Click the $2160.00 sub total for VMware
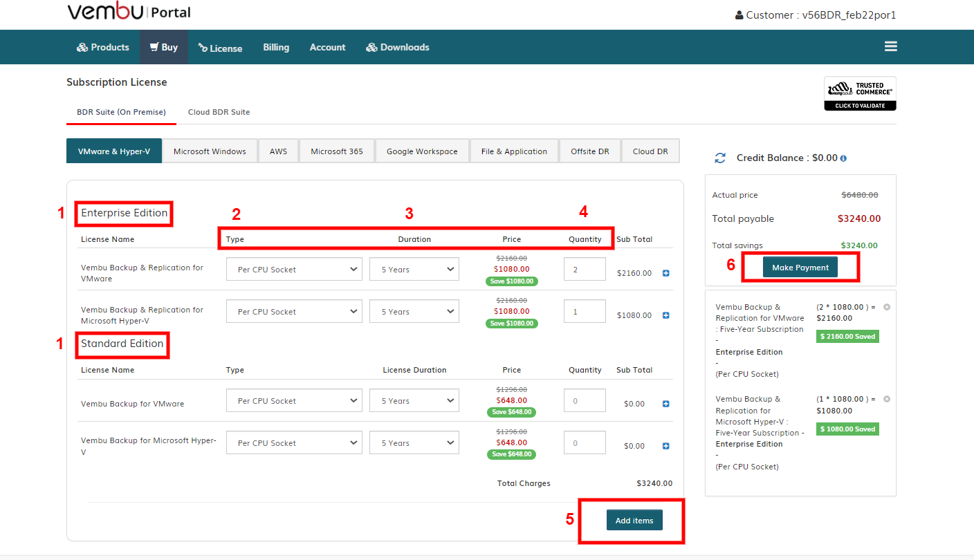974x560 pixels. (634, 273)
